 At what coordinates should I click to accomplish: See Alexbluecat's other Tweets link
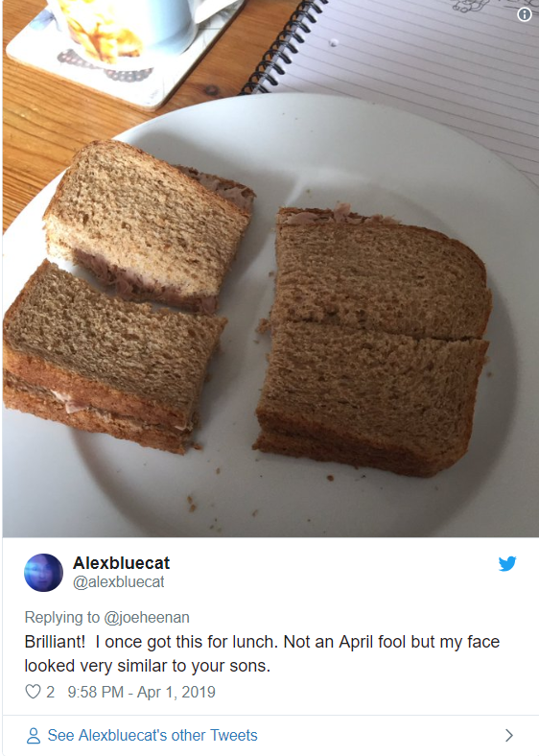[152, 735]
